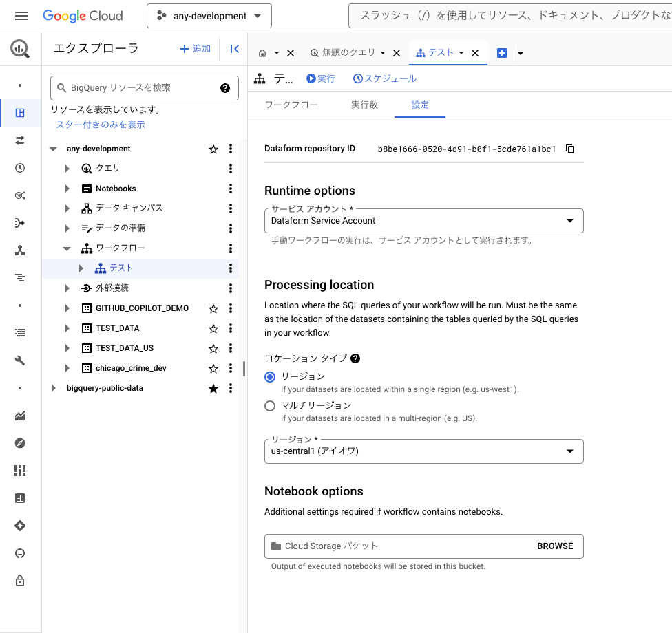Open the wrench tools icon in sidebar
The height and width of the screenshot is (633, 672).
20,361
